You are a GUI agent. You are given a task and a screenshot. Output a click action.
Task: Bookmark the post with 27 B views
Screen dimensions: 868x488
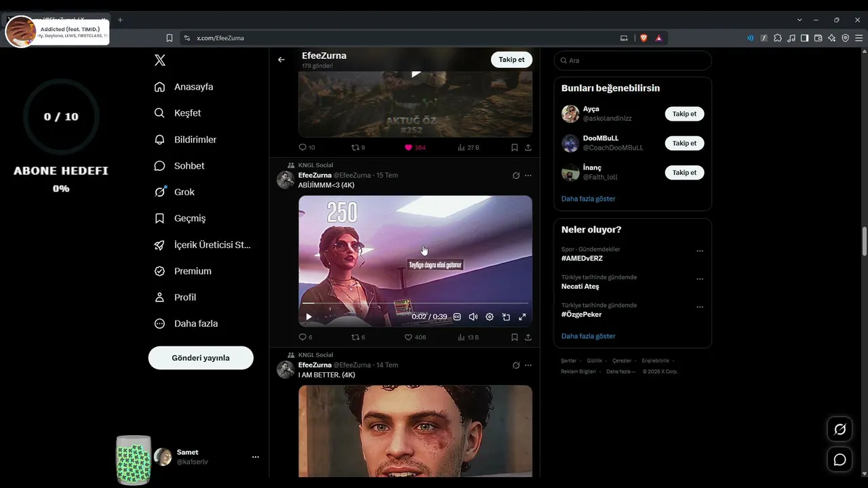point(515,147)
